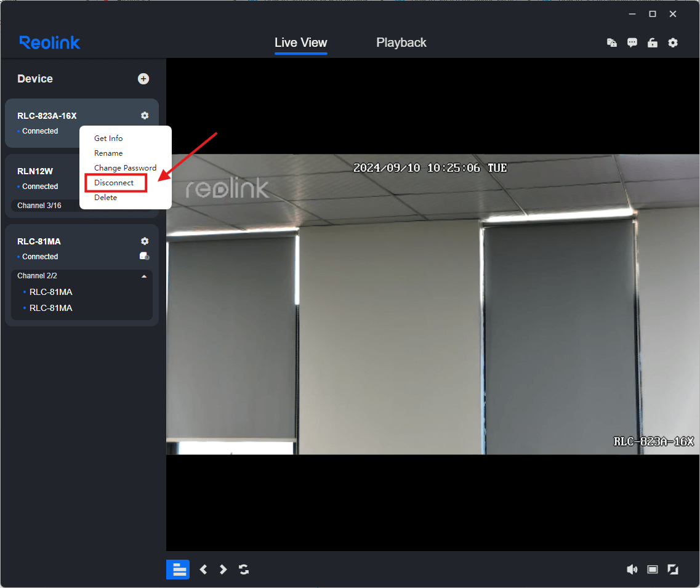Click the storage warning icon on RLC-81MA
The image size is (700, 588).
(x=144, y=256)
